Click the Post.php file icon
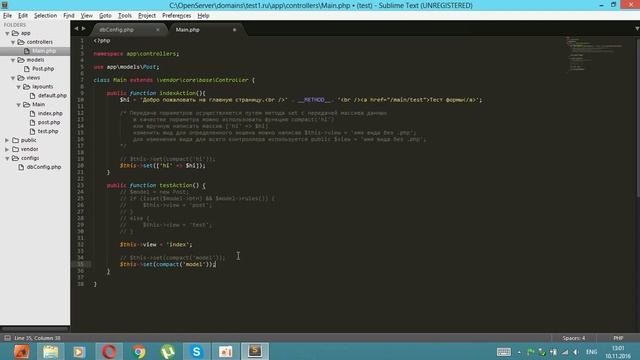This screenshot has width=640, height=360. tap(27, 69)
